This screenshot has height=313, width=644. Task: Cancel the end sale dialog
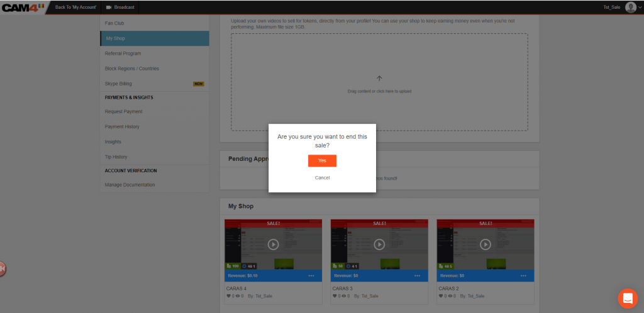(x=322, y=178)
